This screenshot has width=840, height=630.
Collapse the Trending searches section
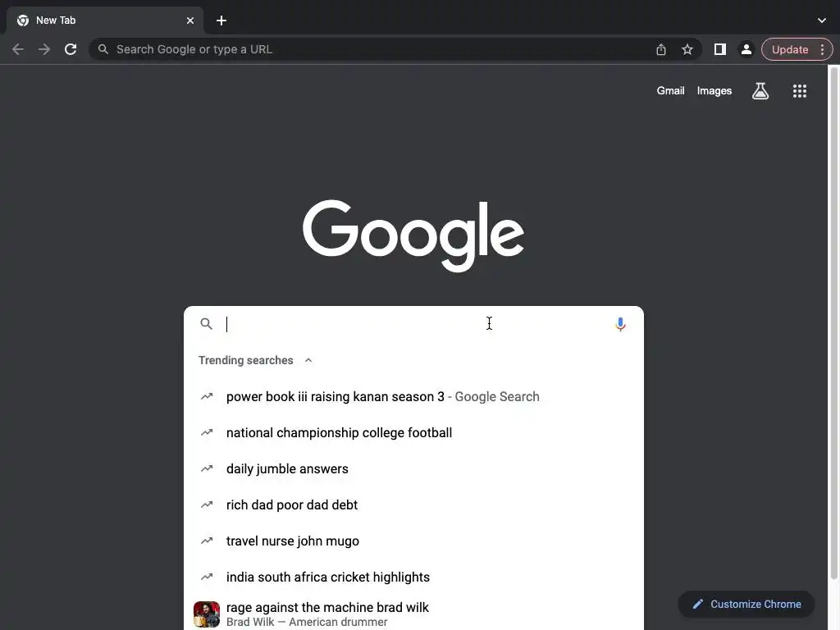[x=308, y=360]
